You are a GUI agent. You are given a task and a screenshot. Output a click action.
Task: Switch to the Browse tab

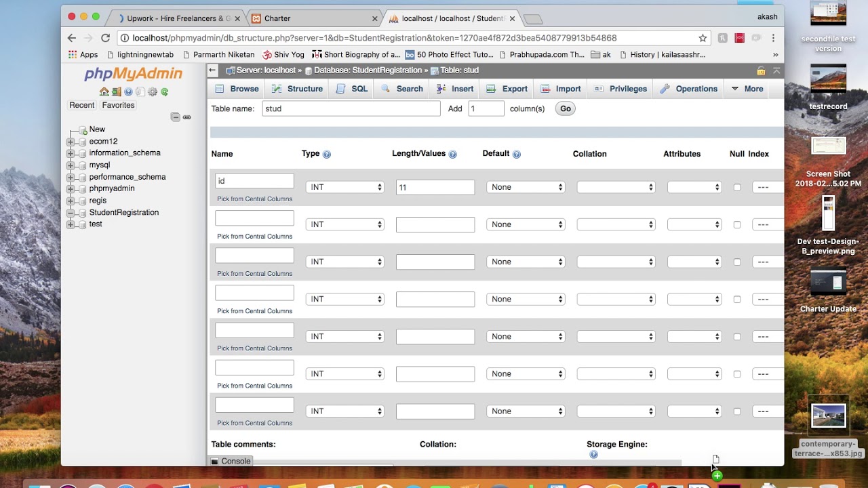[237, 89]
